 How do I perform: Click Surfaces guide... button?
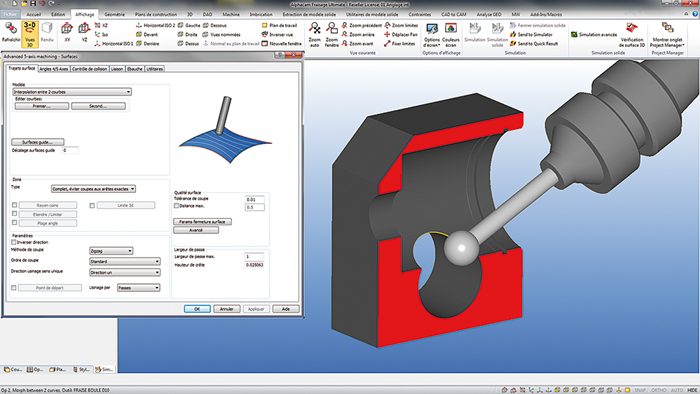[x=38, y=142]
